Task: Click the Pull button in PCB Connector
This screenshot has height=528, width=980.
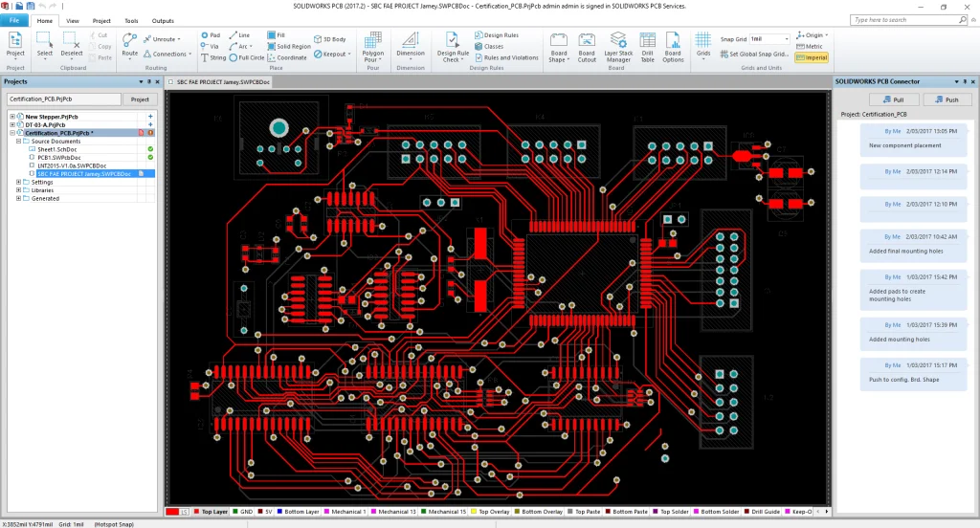Action: point(893,99)
